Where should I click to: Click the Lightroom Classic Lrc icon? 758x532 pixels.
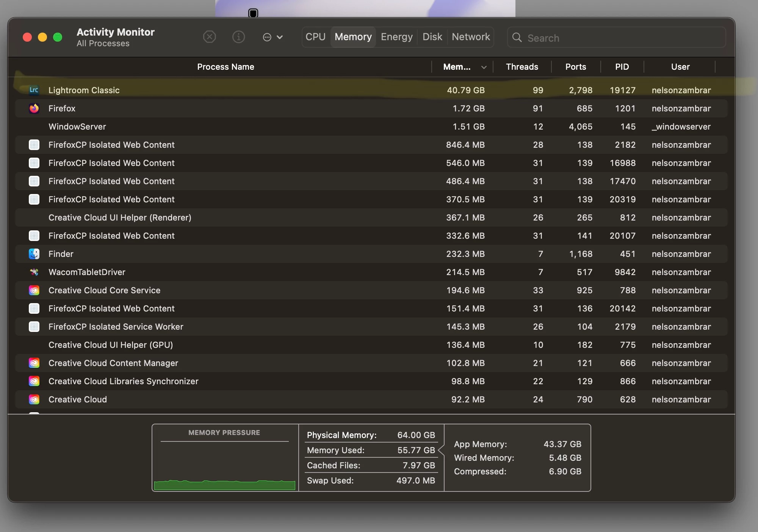point(34,90)
